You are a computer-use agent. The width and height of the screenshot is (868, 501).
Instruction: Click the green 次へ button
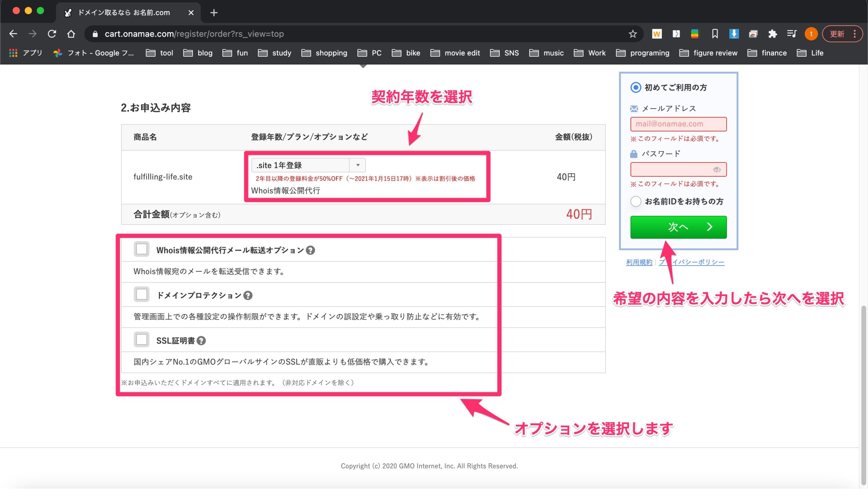click(678, 227)
